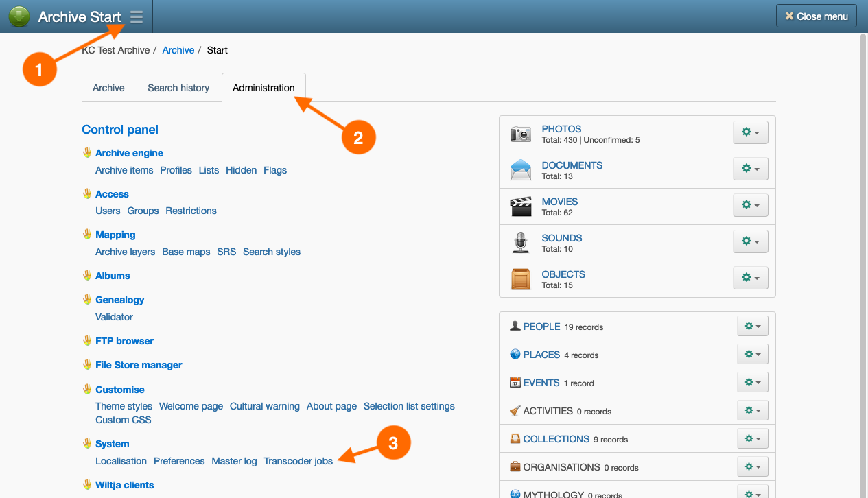Open the Transcoder jobs link
Image resolution: width=868 pixels, height=498 pixels.
[x=298, y=461]
